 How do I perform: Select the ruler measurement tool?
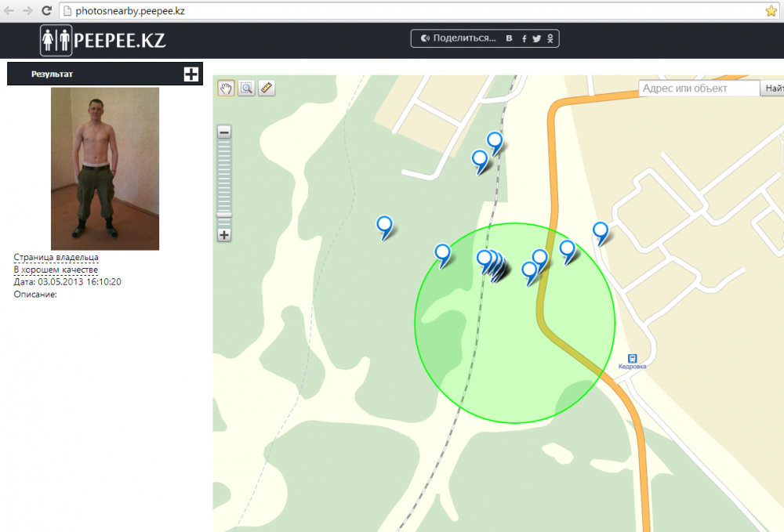[267, 89]
